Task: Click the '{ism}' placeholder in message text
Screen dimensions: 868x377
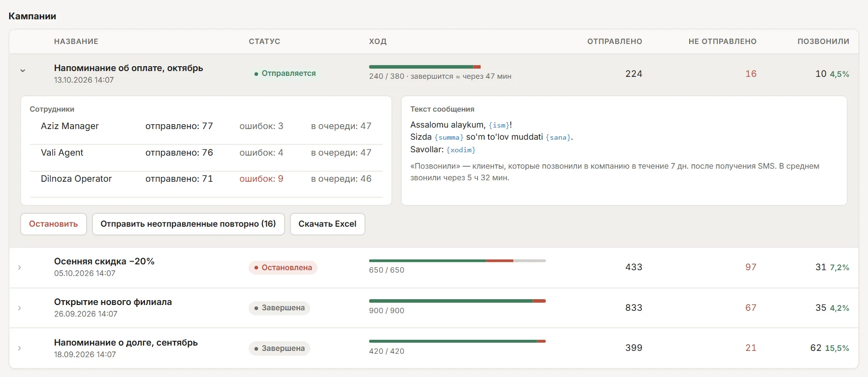Action: 499,125
